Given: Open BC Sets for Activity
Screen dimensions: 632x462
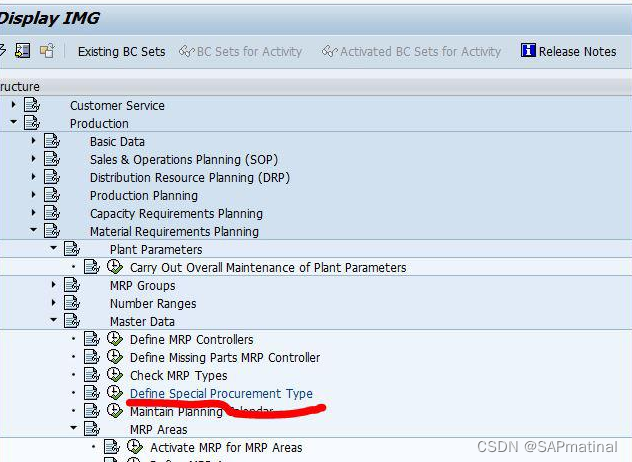Looking at the screenshot, I should 241,52.
